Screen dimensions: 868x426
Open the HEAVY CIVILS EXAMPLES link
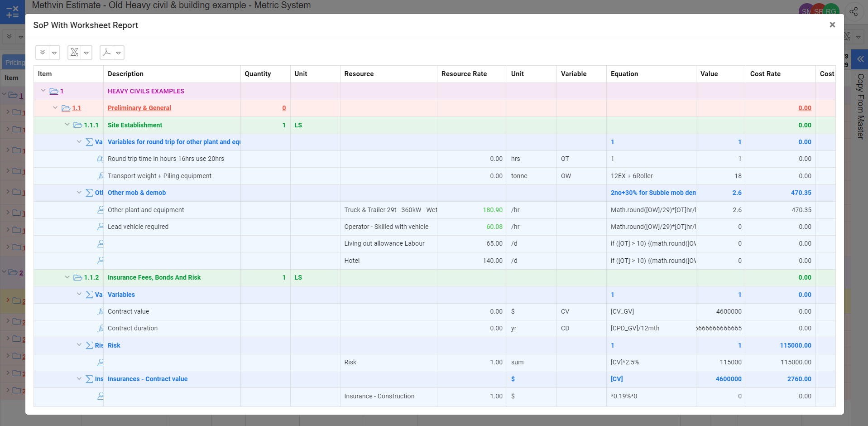146,91
